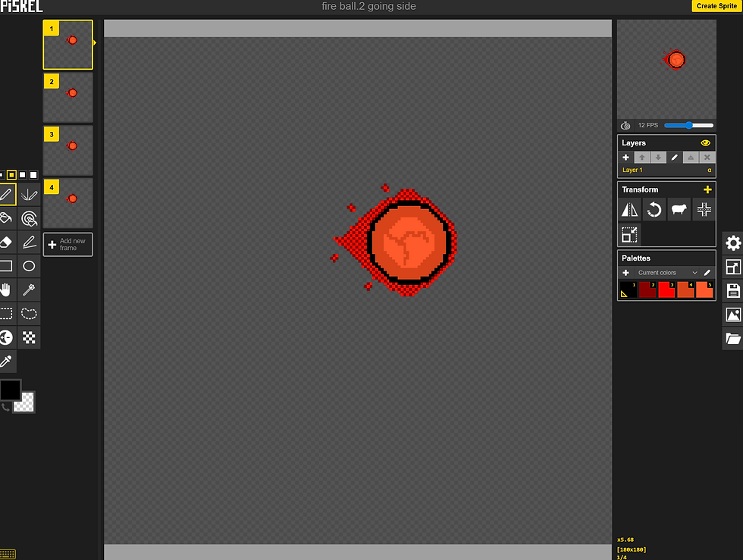Set third pen size
Screen dimensions: 743x560
click(22, 175)
